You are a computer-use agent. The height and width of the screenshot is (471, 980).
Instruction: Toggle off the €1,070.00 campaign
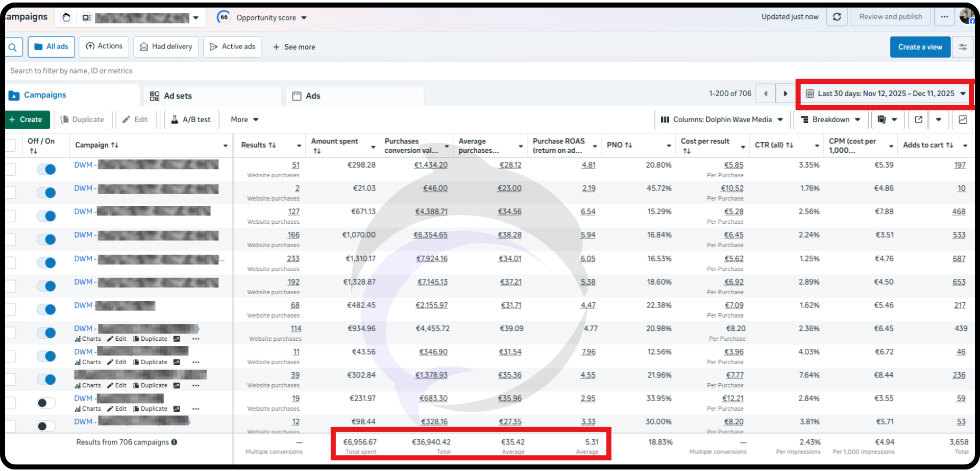pos(46,240)
